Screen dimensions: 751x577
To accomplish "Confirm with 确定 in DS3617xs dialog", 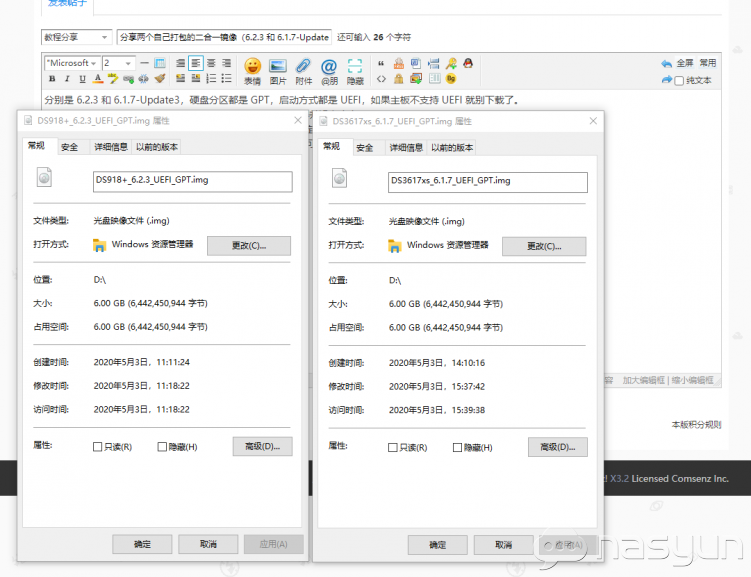I will [x=437, y=544].
